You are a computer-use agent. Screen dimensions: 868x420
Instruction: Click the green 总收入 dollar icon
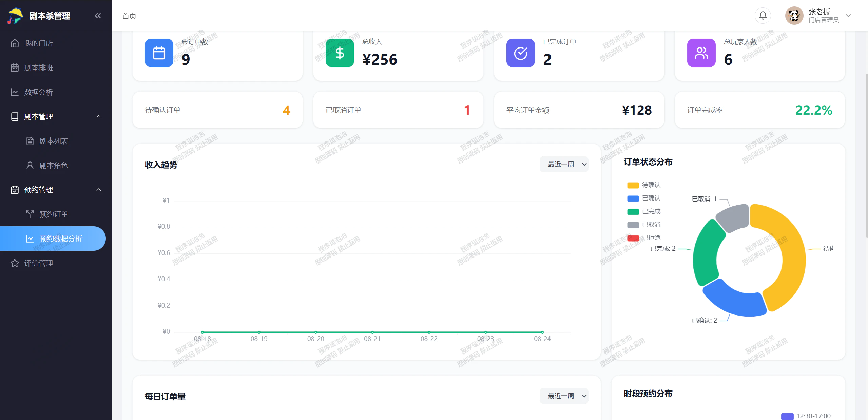coord(340,53)
